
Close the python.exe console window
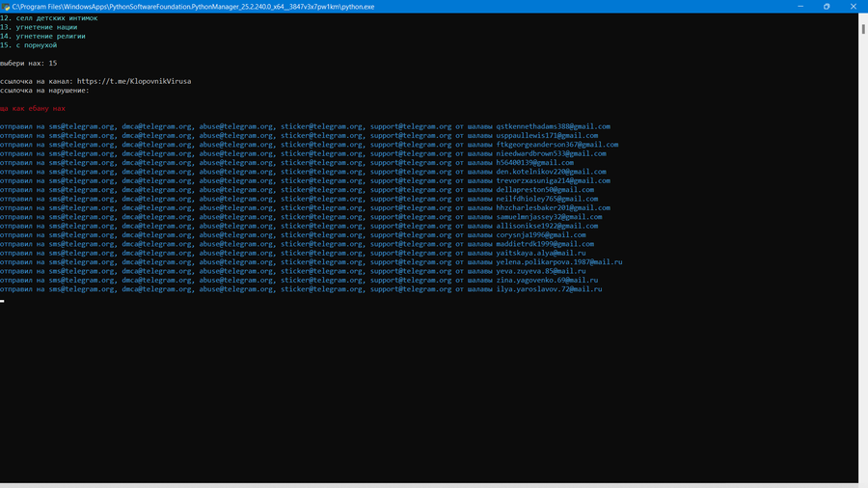point(854,7)
